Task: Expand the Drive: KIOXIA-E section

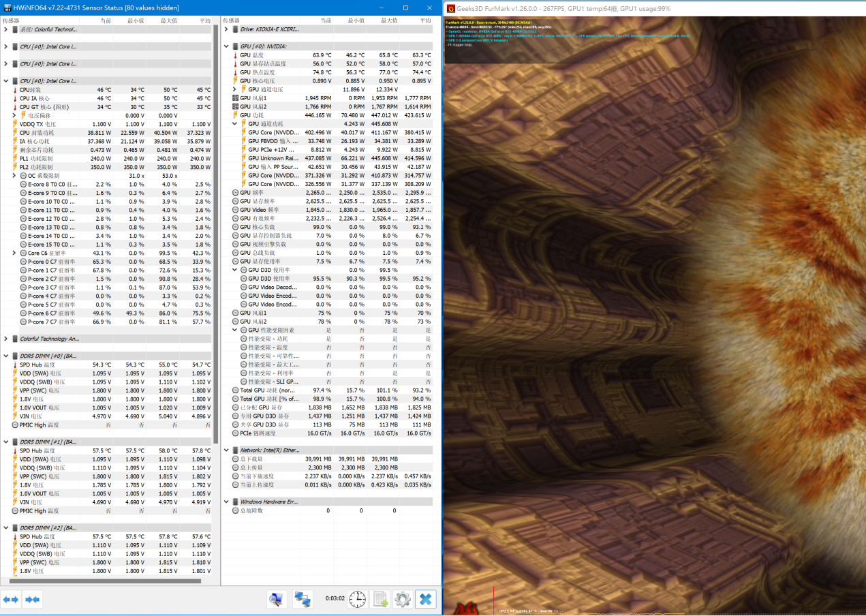Action: pos(227,29)
